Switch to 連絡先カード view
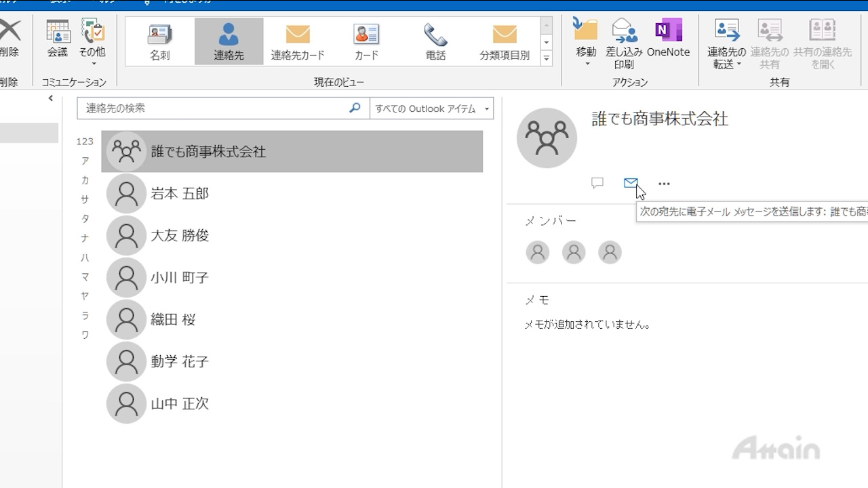 pyautogui.click(x=298, y=41)
